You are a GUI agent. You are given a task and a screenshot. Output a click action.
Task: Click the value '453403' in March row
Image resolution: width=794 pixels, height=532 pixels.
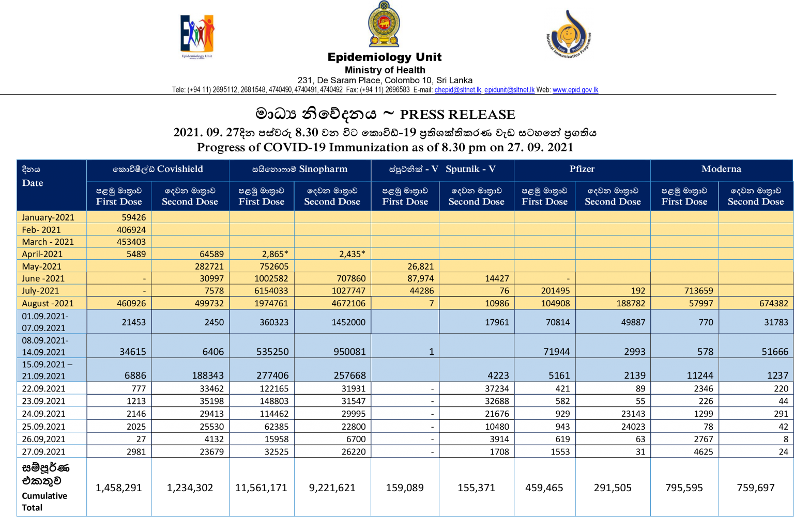(131, 242)
